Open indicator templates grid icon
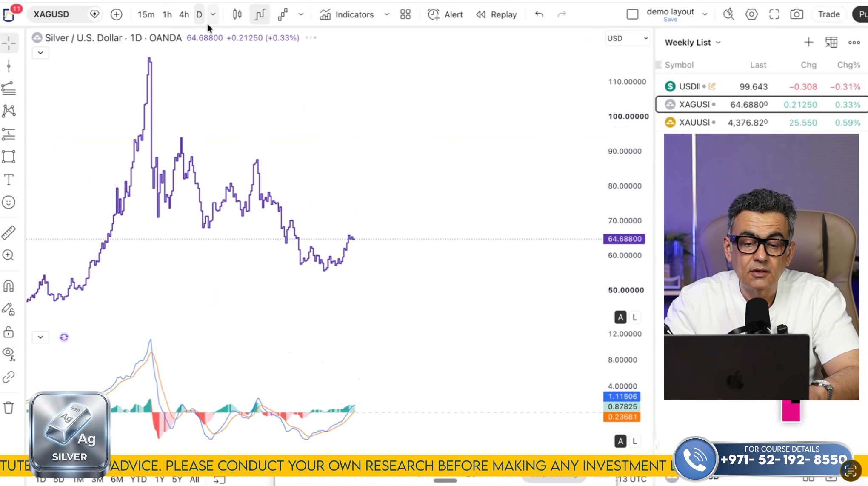Viewport: 868px width, 486px height. [x=405, y=14]
